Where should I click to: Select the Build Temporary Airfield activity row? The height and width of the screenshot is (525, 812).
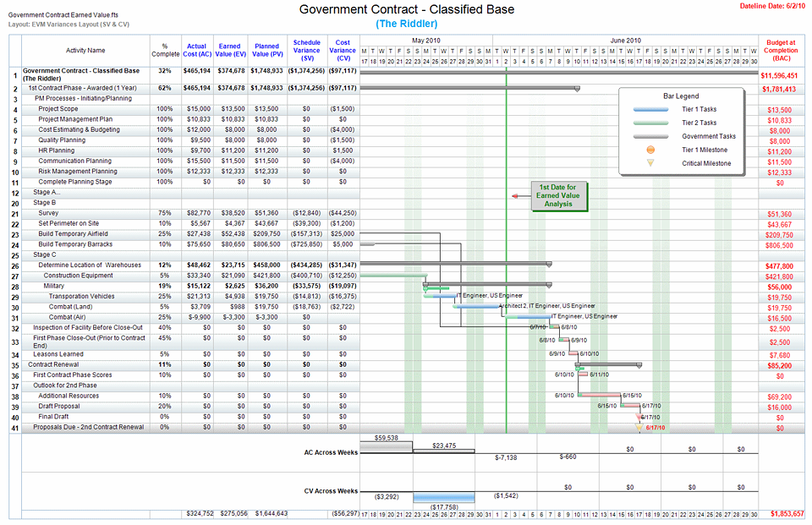pos(72,233)
